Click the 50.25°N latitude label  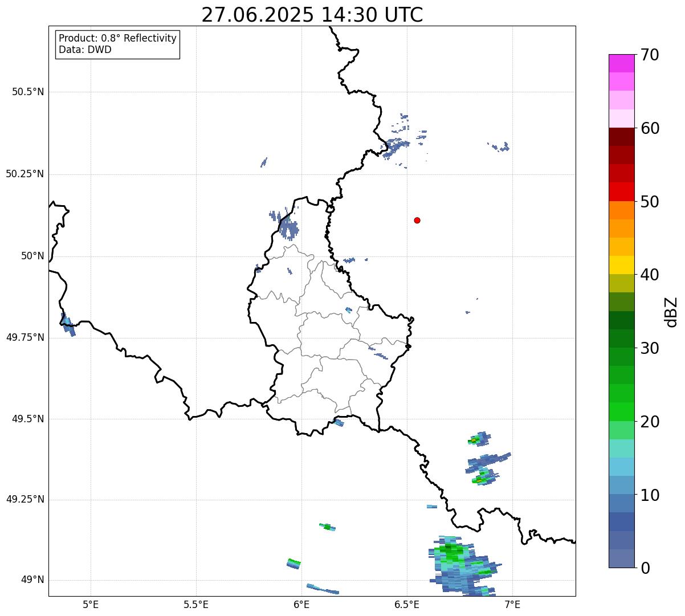point(25,174)
